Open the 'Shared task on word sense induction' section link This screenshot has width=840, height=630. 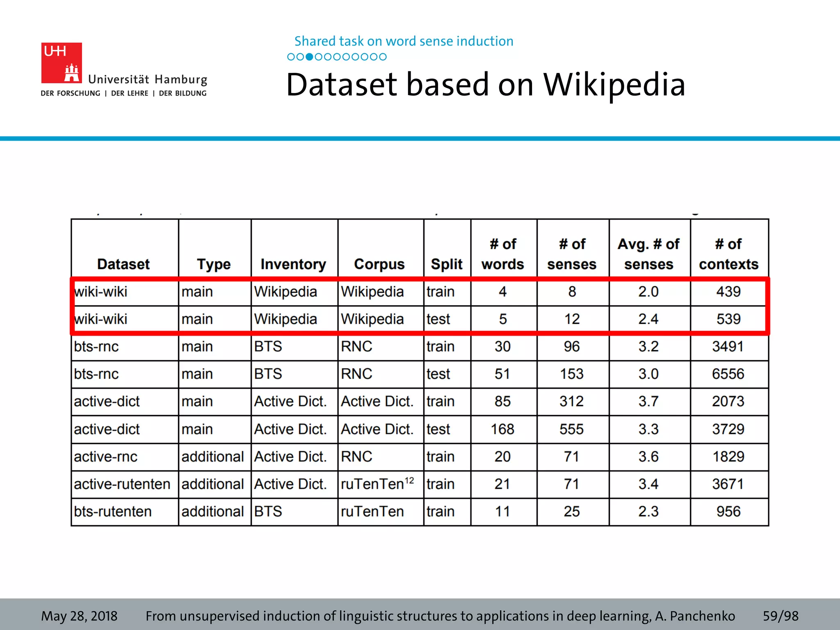pos(404,41)
